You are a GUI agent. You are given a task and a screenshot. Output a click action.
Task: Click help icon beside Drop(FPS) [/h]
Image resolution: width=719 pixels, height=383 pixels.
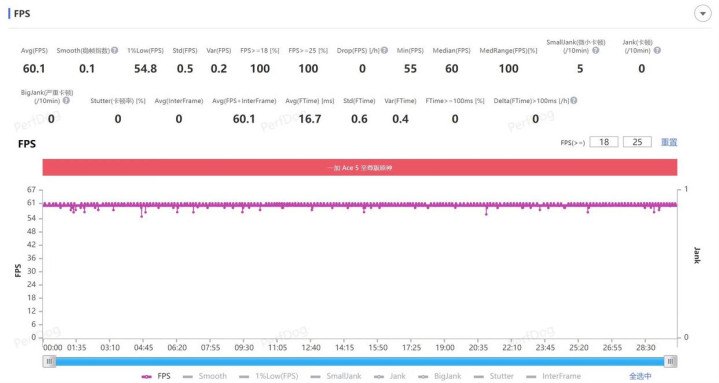384,50
